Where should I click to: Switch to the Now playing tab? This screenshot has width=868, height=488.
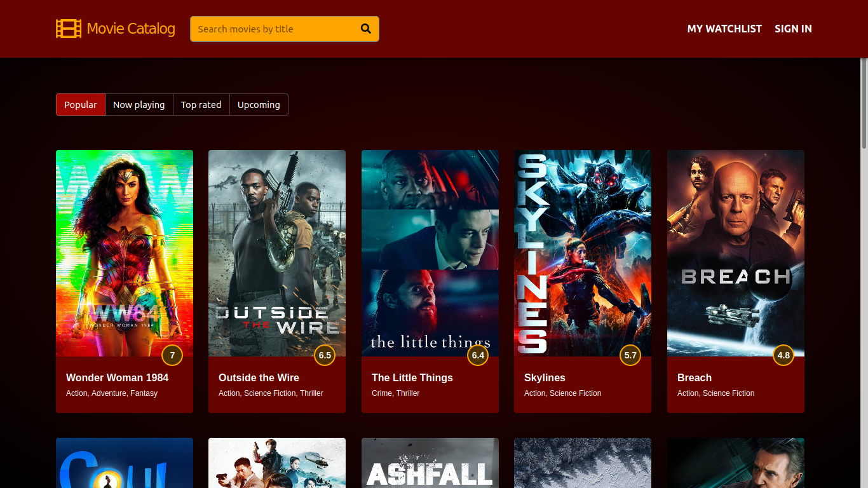point(139,105)
